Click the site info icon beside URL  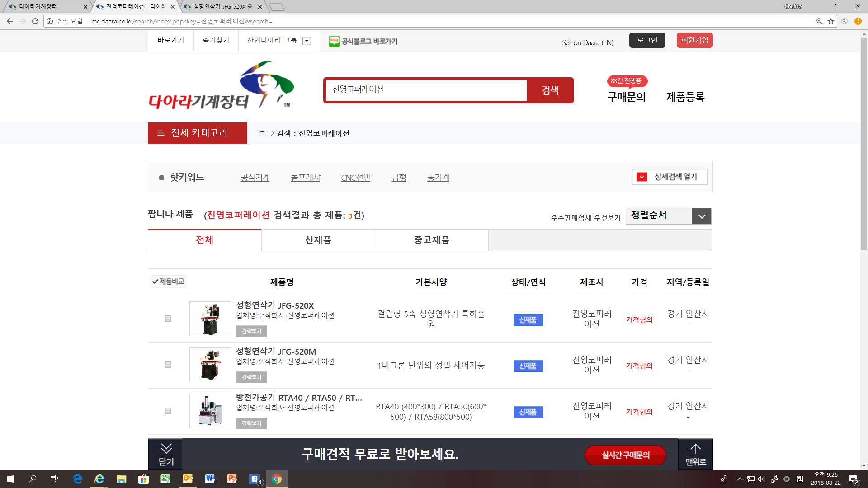click(x=50, y=21)
